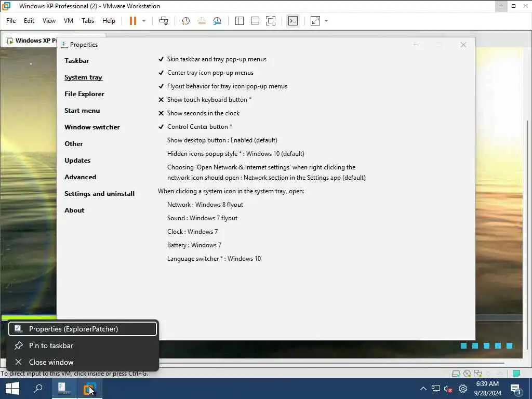Change Clock flyout style option
This screenshot has height=399, width=532.
(192, 232)
